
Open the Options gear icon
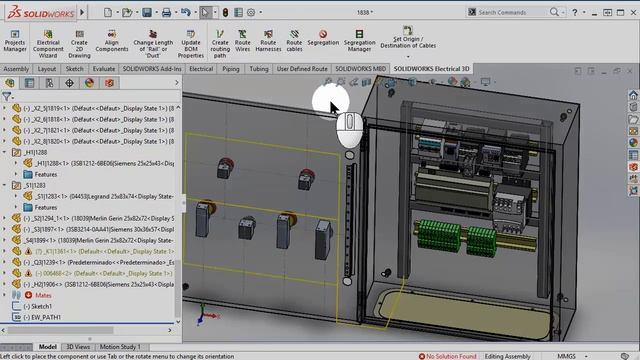tap(251, 13)
